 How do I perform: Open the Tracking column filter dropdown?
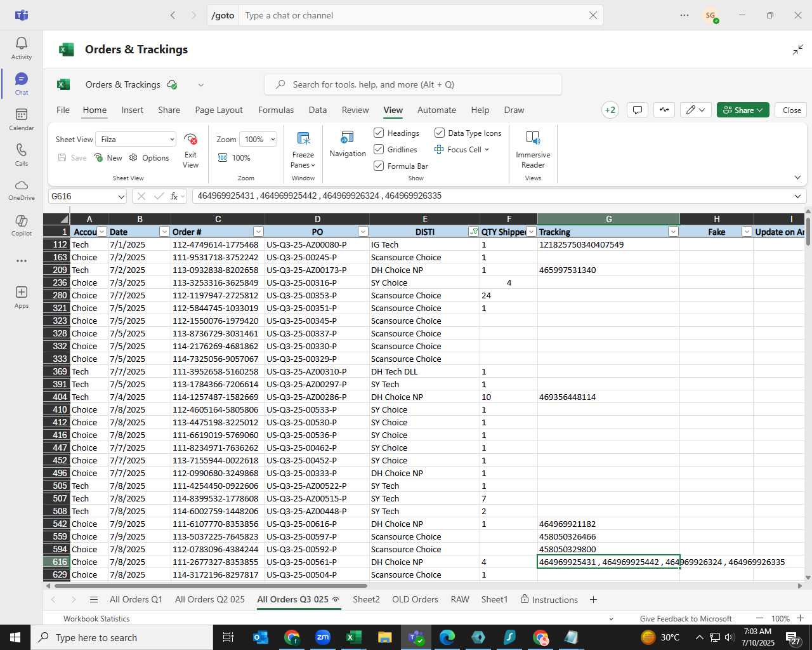click(673, 232)
